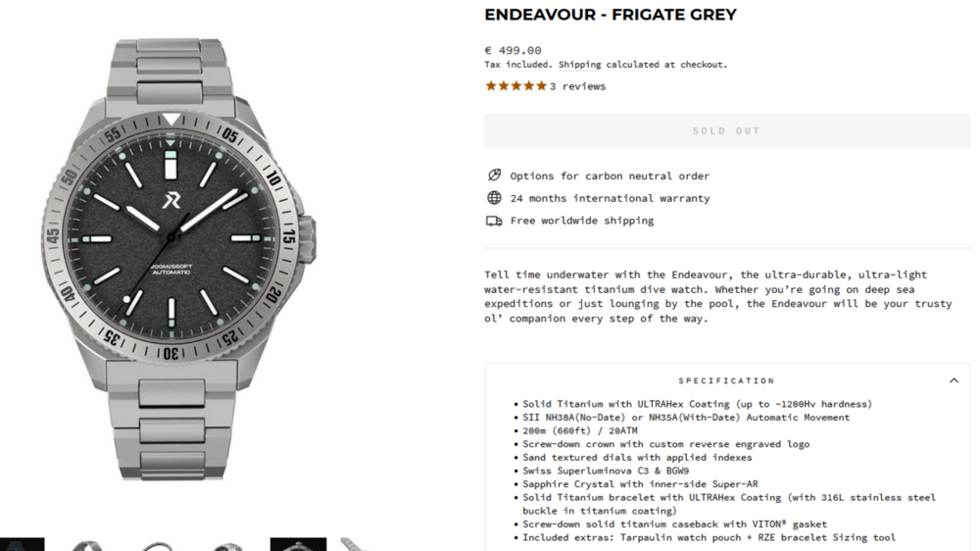Select the fourth gallery thumbnail

pyautogui.click(x=227, y=545)
